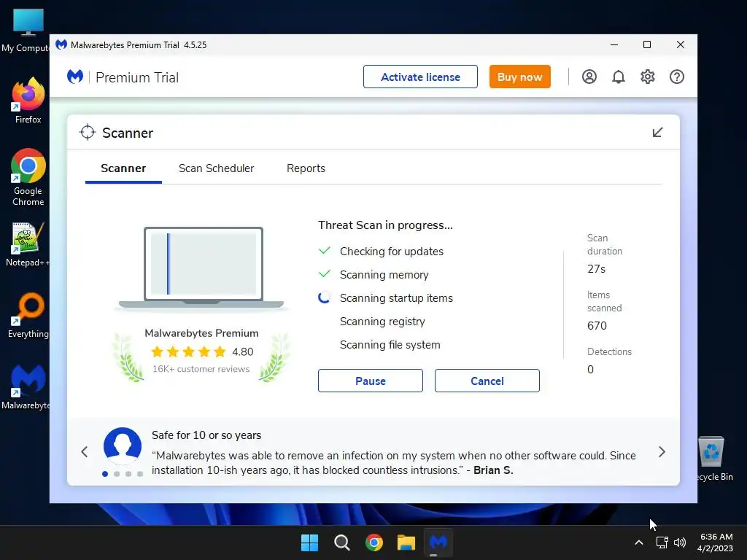Click the Detections count 0
747x560 pixels.
coord(590,370)
